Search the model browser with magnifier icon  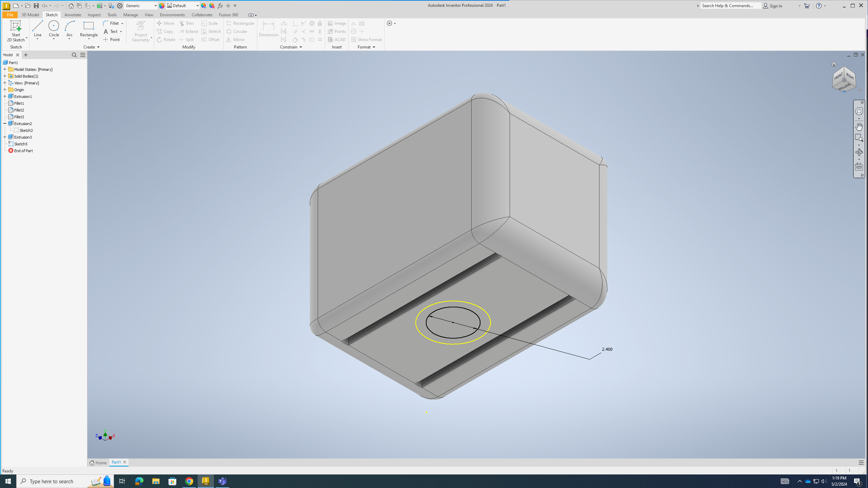74,55
